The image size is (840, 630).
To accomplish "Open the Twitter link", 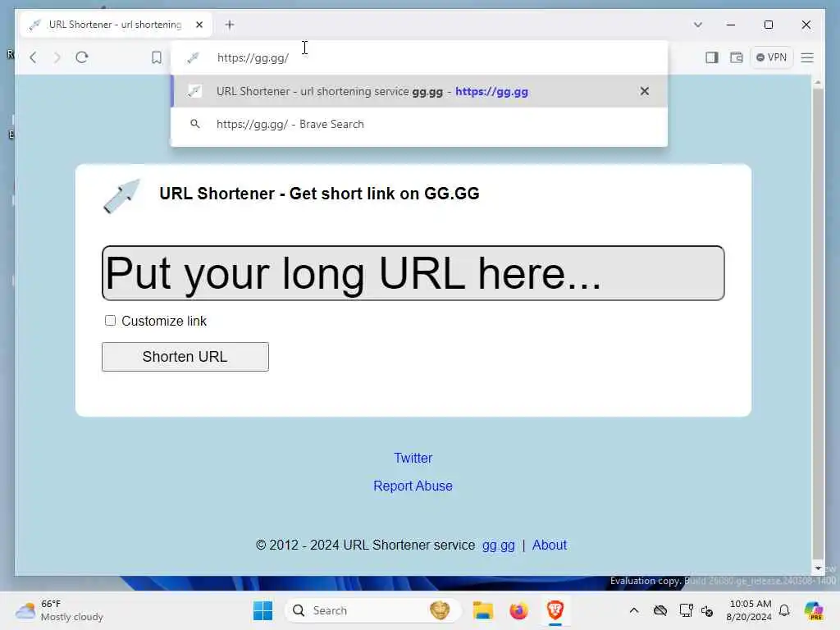I will (413, 458).
